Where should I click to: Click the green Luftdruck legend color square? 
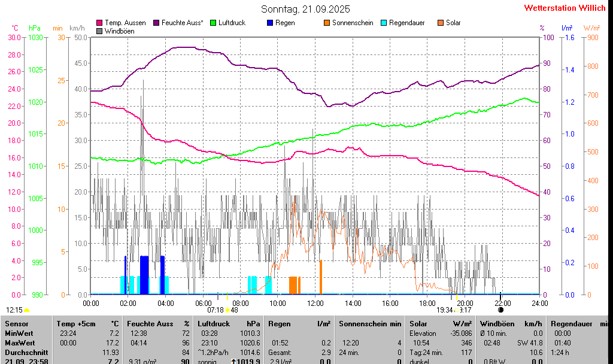click(213, 23)
